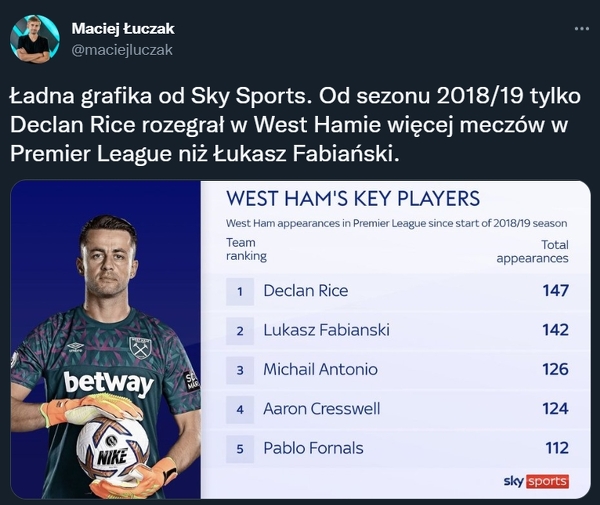Screen dimensions: 600x505
Task: Click Michail Antonio in the ranking list
Action: coord(320,369)
